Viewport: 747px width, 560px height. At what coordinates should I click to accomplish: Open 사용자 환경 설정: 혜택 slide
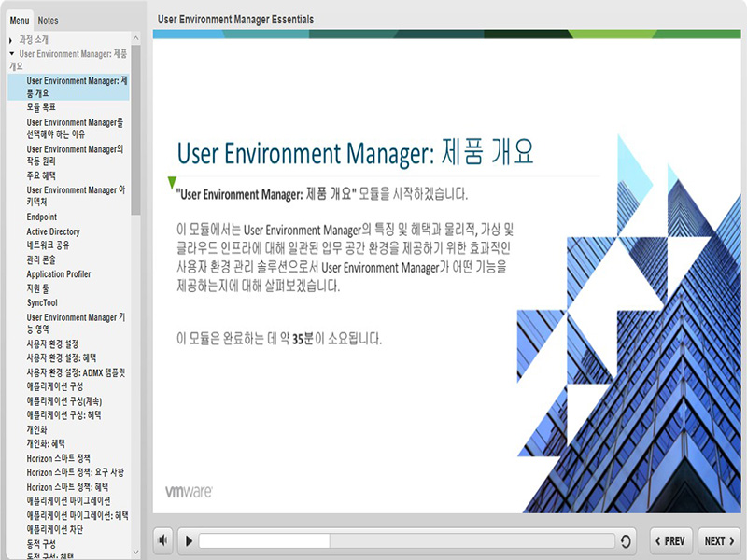pos(62,357)
